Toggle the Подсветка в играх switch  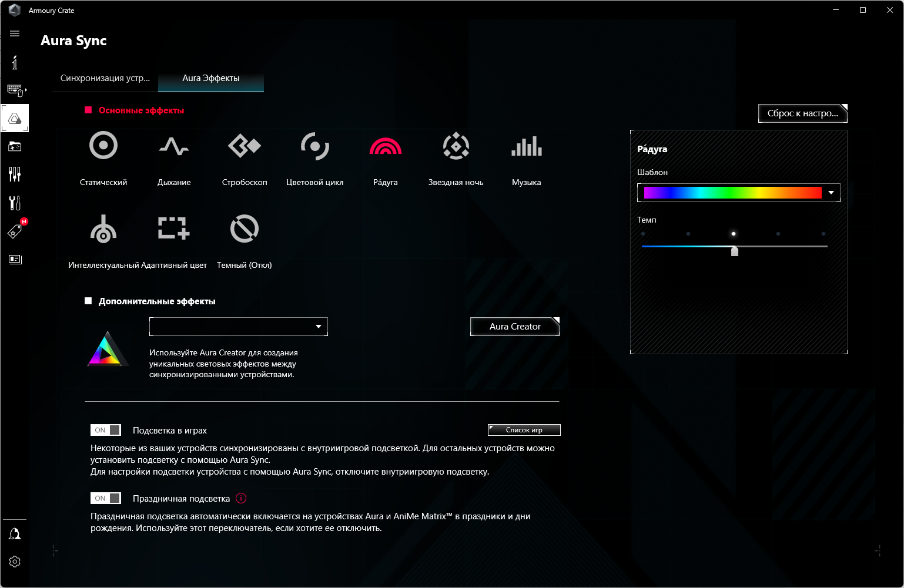pos(106,430)
